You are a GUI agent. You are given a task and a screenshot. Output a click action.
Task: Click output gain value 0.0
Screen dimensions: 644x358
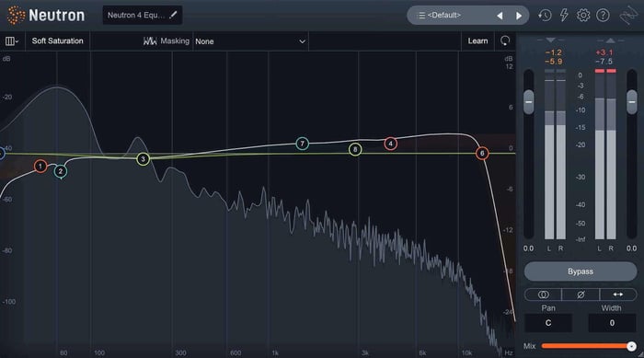pos(632,248)
